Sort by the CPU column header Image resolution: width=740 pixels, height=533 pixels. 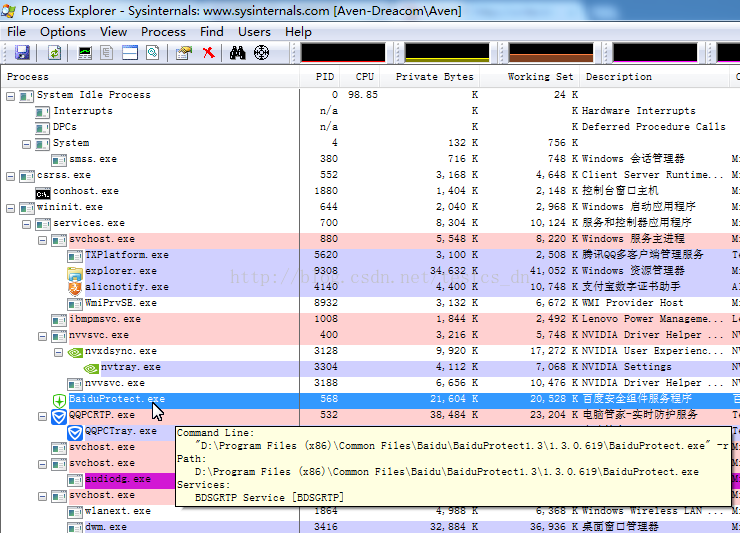tap(361, 77)
